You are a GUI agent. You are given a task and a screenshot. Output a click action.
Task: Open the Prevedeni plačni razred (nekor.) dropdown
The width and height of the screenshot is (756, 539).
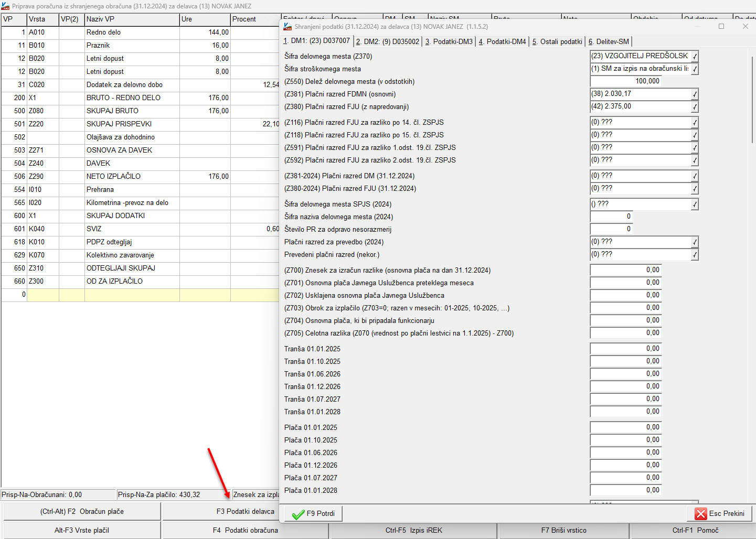coord(695,254)
